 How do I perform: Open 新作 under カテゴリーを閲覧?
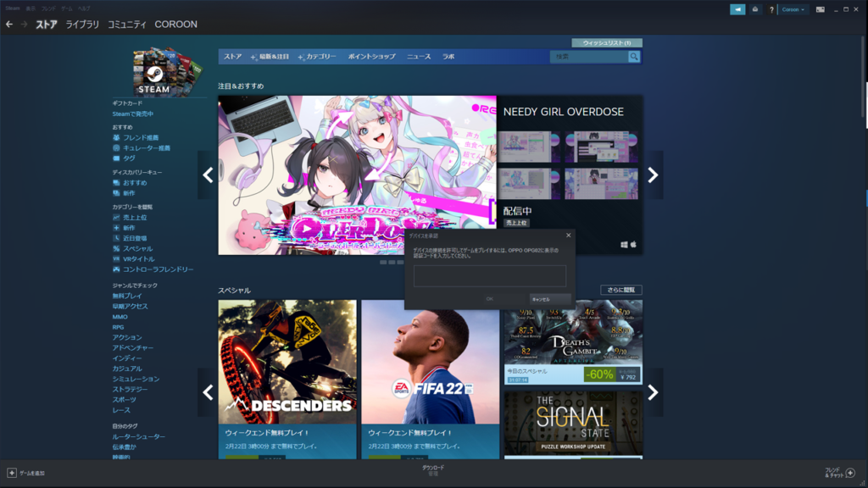tap(129, 228)
